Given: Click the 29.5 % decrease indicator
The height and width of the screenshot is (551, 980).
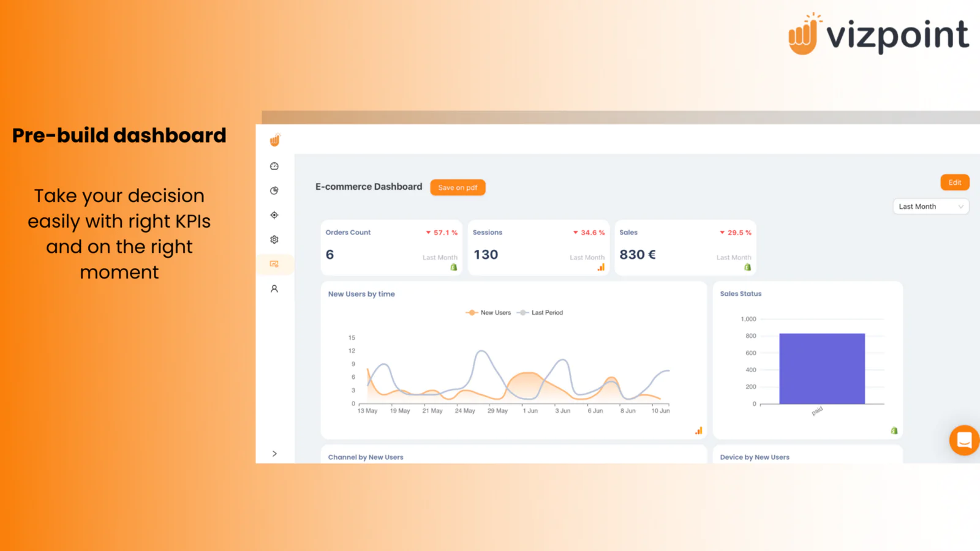Looking at the screenshot, I should click(x=736, y=233).
